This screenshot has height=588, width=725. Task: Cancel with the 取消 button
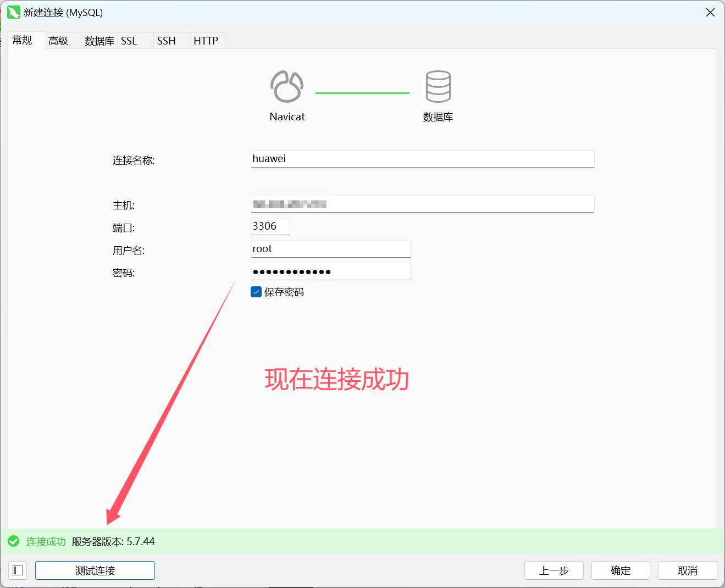[x=688, y=570]
